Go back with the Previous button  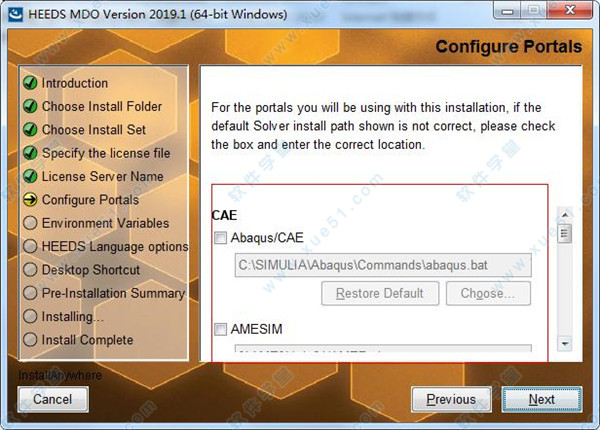[x=452, y=399]
